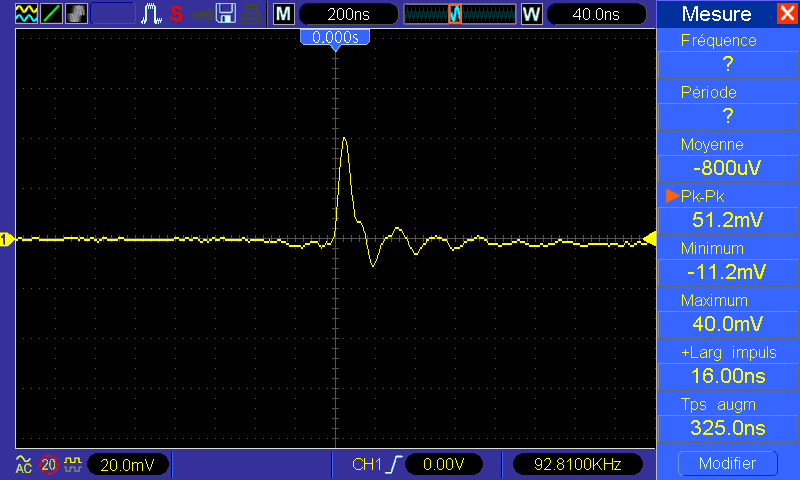Viewport: 800px width, 480px height.
Task: Click the W window timebase icon
Action: [x=531, y=14]
